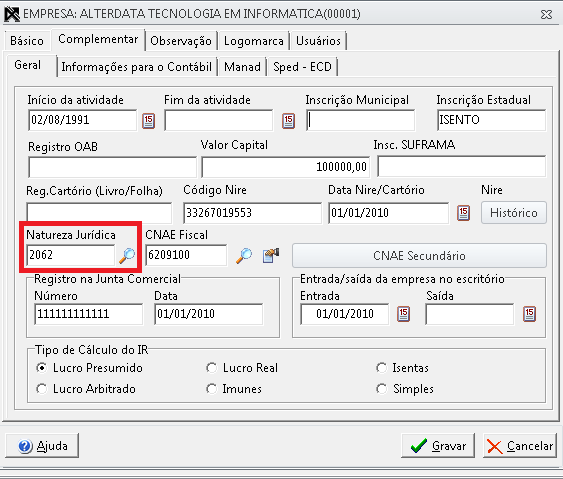This screenshot has height=479, width=563.
Task: Go to the Usuários tab
Action: click(318, 41)
